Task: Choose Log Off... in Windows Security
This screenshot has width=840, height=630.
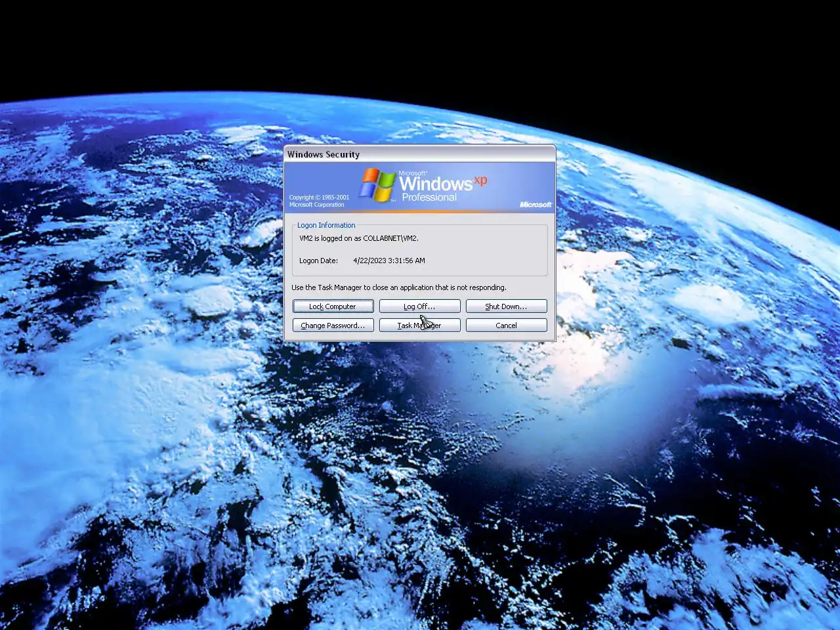Action: pos(419,306)
